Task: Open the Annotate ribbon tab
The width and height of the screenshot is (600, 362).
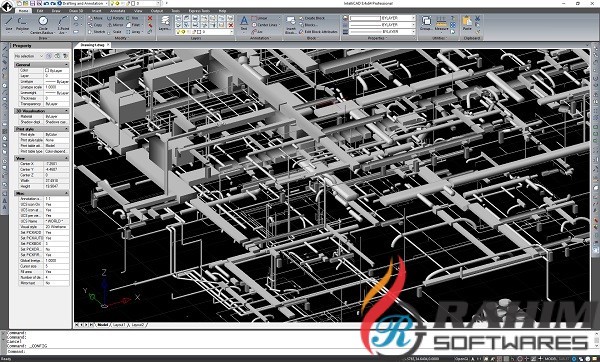Action: [x=117, y=11]
